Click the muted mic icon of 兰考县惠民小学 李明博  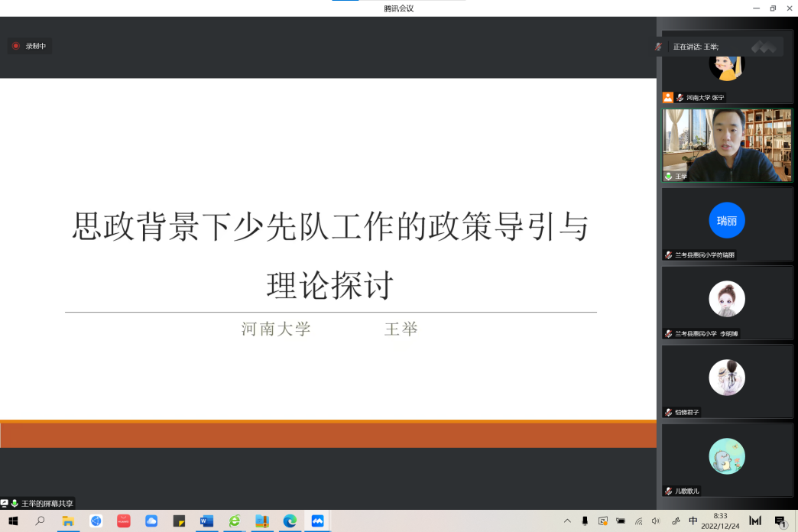coord(669,334)
